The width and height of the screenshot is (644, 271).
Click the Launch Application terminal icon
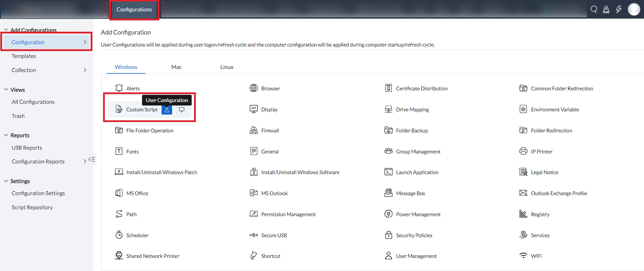pos(389,172)
